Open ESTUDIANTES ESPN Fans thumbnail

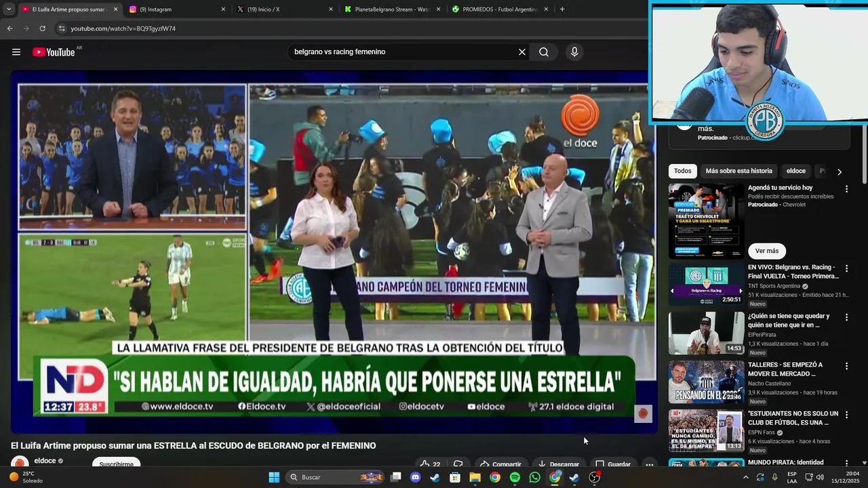706,430
